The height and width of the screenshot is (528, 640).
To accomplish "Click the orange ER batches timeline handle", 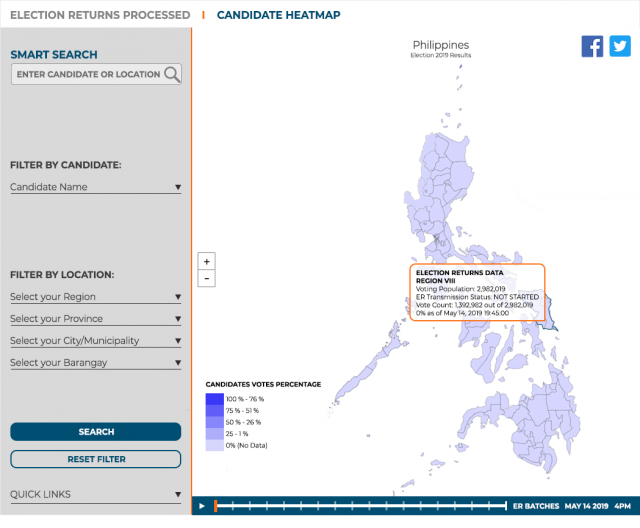I will 215,506.
